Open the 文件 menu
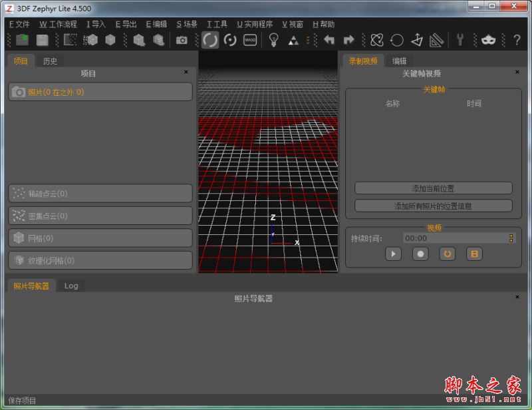This screenshot has height=410, width=532. point(19,24)
